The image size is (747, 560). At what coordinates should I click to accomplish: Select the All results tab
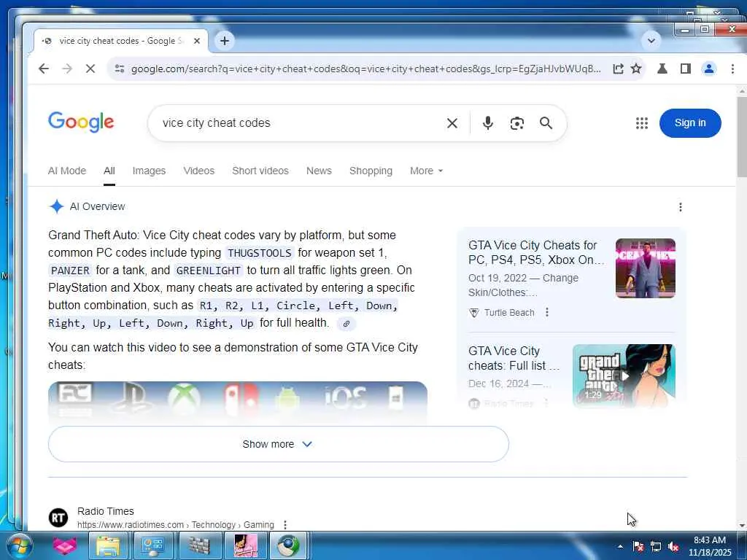click(x=109, y=171)
